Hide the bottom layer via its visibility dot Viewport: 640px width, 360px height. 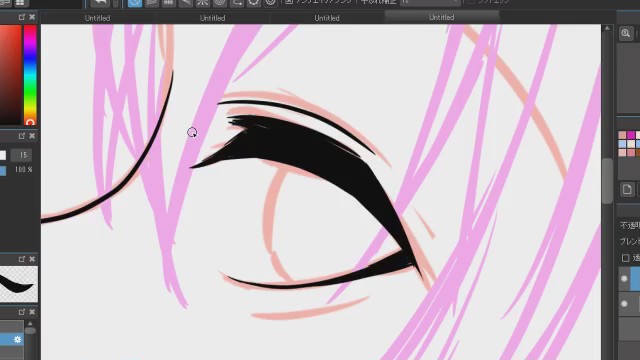coord(624,304)
